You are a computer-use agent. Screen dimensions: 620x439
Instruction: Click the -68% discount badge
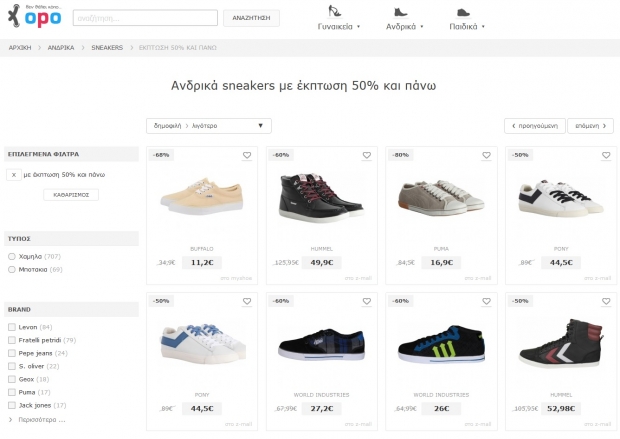(x=161, y=155)
